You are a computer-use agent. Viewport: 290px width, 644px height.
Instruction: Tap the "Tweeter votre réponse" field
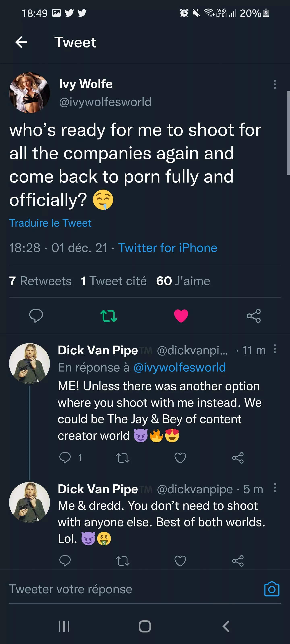125,589
